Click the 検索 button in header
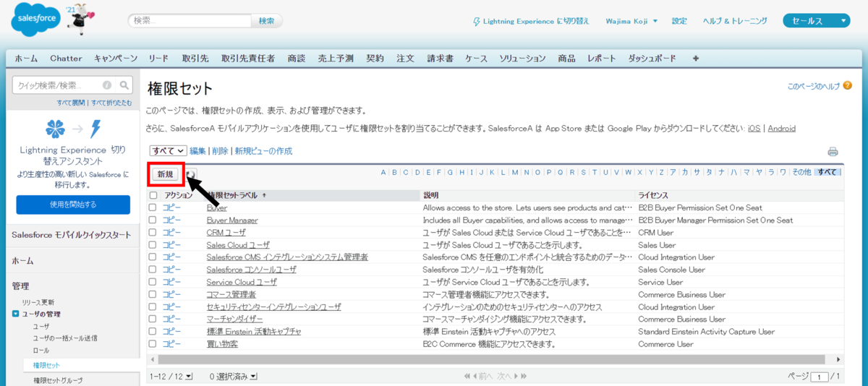The width and height of the screenshot is (868, 386). 266,21
